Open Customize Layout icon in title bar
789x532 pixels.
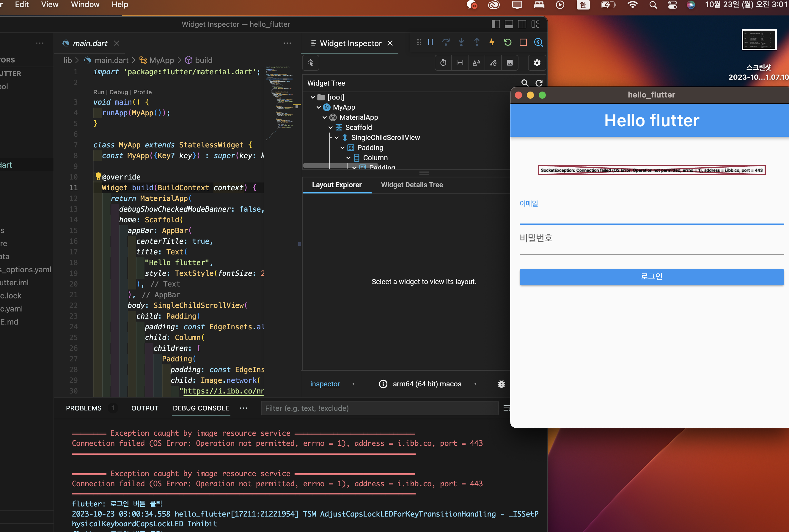pyautogui.click(x=535, y=24)
